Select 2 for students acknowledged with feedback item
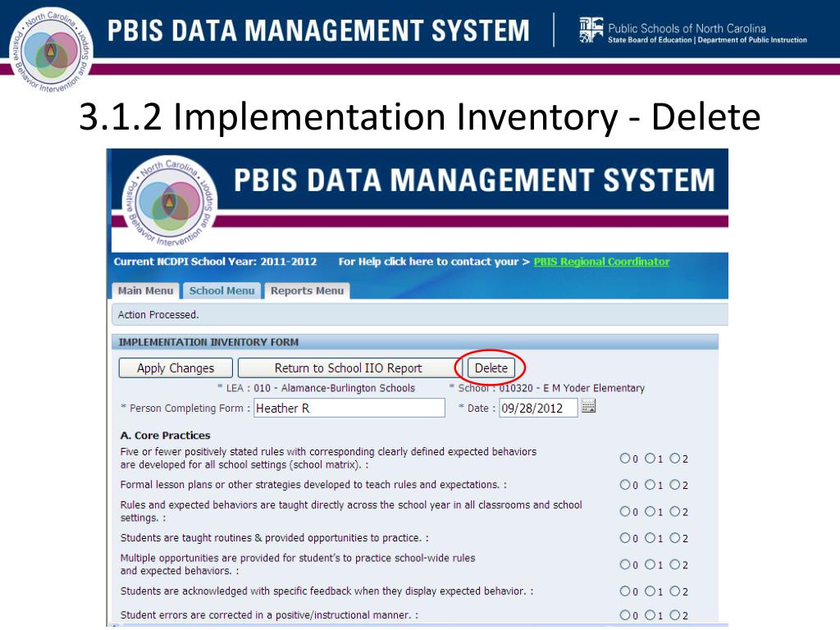This screenshot has width=840, height=630. [x=675, y=591]
